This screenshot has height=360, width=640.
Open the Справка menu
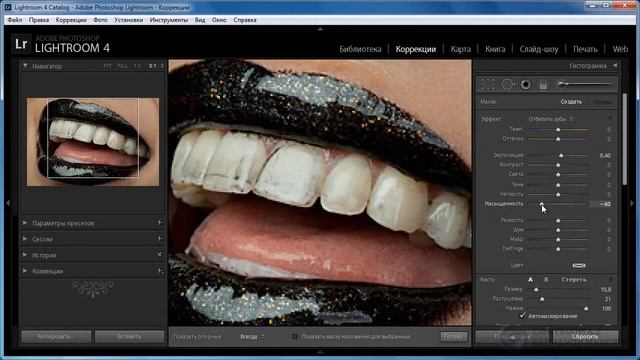point(244,20)
